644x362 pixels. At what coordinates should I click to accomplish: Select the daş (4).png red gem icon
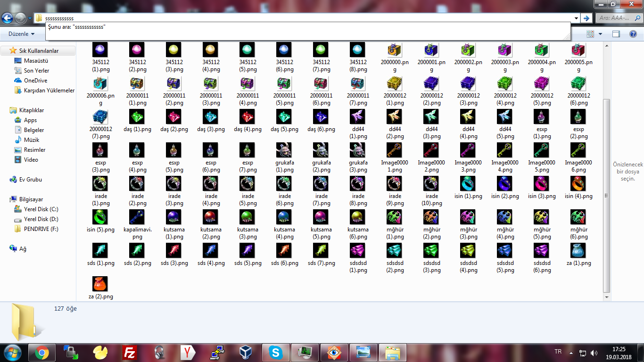click(x=248, y=116)
